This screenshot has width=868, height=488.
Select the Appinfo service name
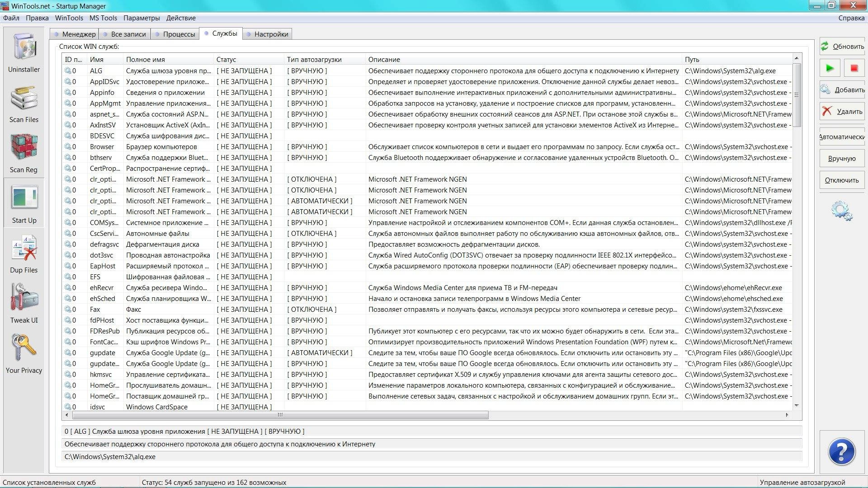[x=102, y=93]
